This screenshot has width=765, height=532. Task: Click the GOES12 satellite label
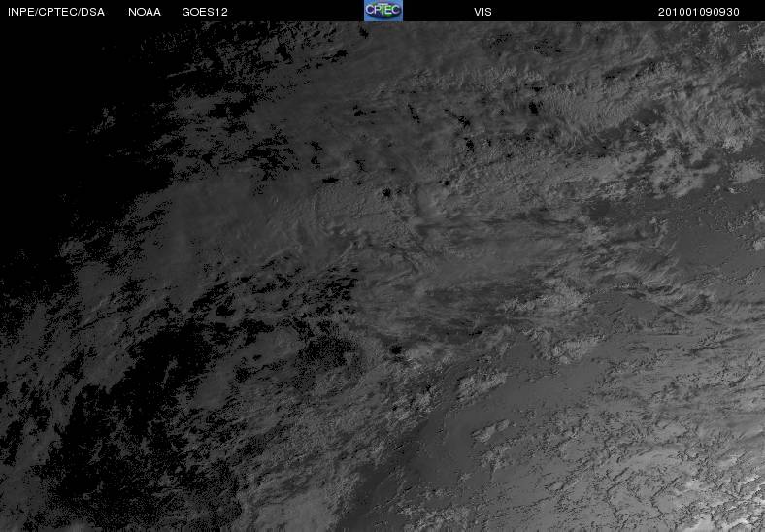[x=205, y=12]
